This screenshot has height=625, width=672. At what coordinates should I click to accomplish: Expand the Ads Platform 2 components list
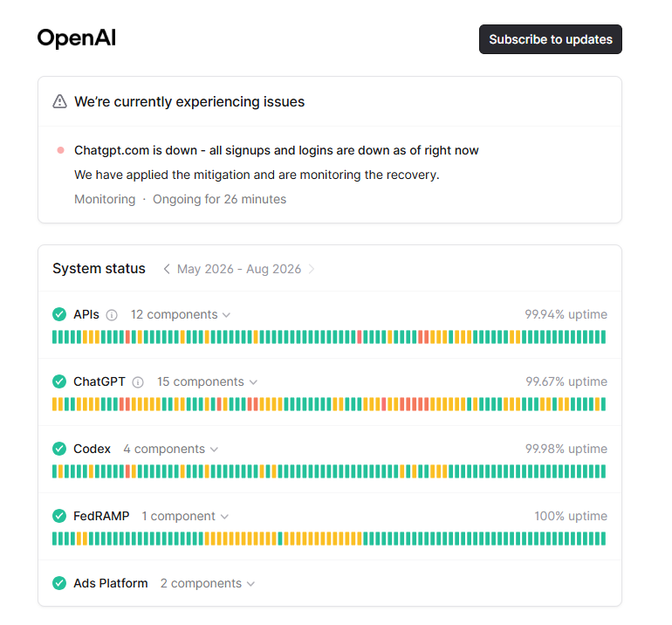pos(208,583)
